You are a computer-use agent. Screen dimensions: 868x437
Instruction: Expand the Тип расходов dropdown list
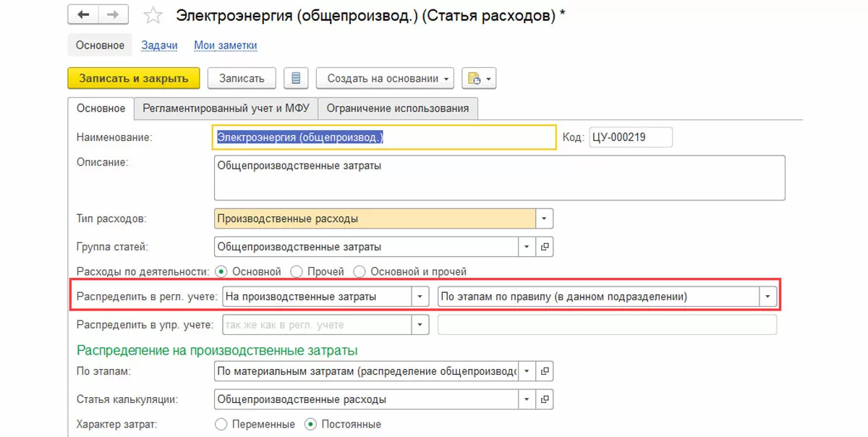545,218
